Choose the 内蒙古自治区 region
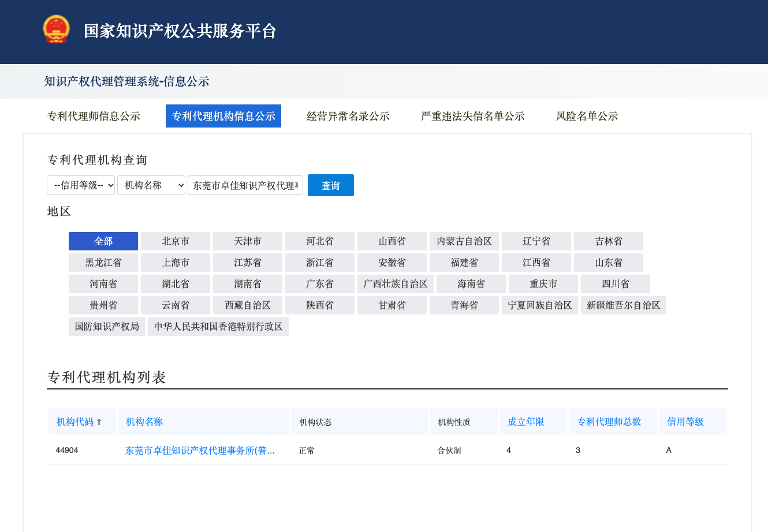Viewport: 768px width, 532px height. coord(464,241)
